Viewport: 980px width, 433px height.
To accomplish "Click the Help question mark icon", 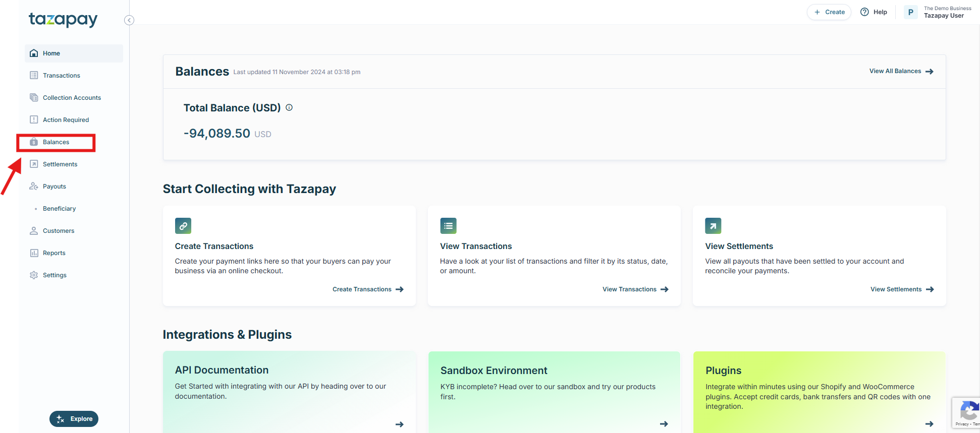I will click(x=864, y=12).
